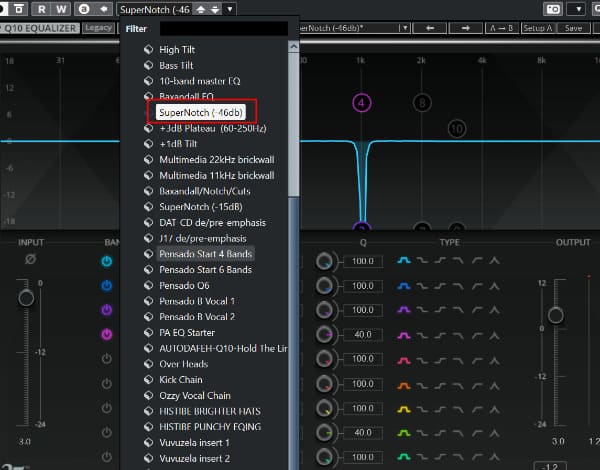
Task: Click the Q value field in the lime green row
Action: 363,432
